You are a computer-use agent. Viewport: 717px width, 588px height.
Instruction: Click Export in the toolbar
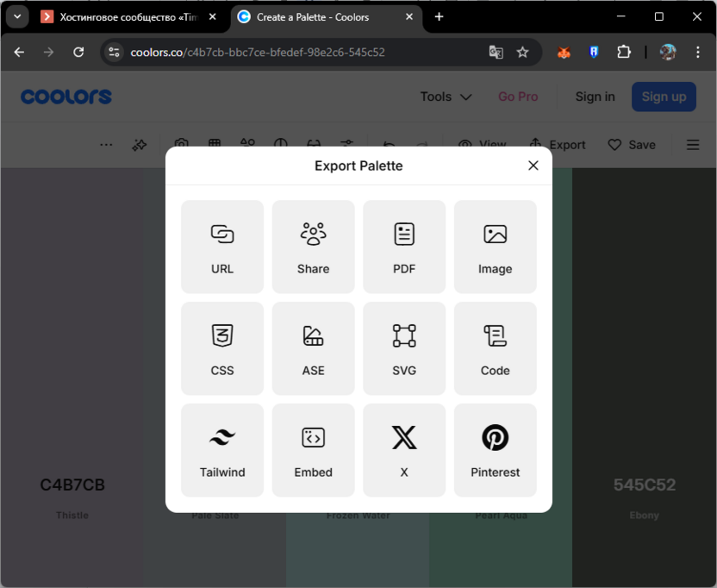[x=558, y=145]
